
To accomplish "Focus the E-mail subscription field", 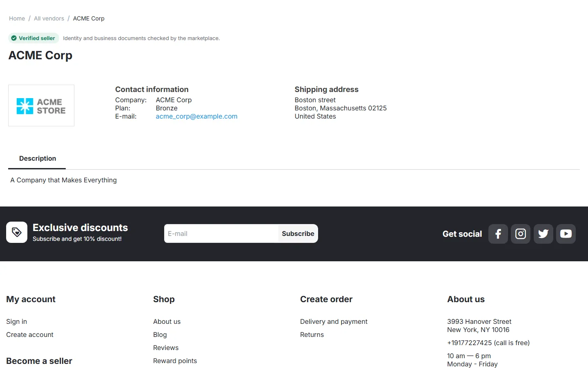I will pyautogui.click(x=221, y=233).
